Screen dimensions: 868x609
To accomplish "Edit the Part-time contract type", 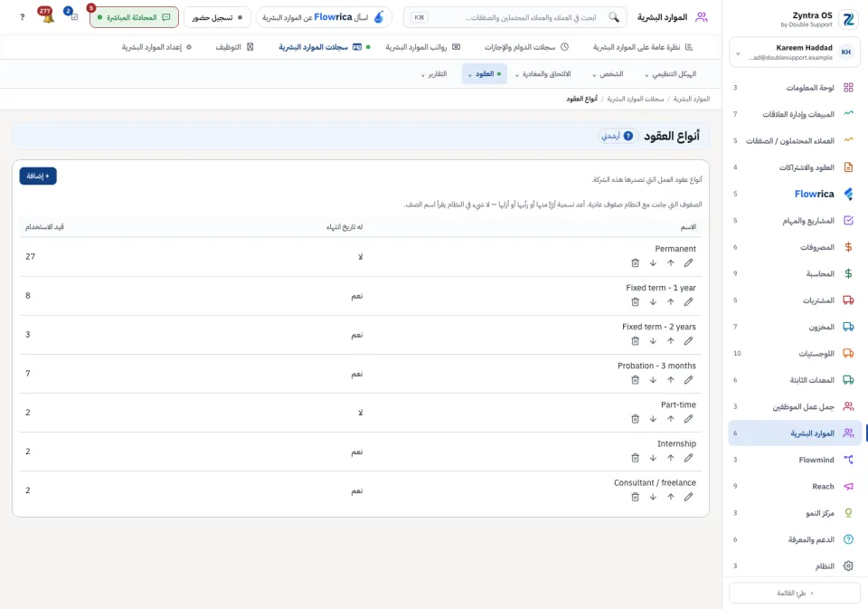I will (x=688, y=419).
